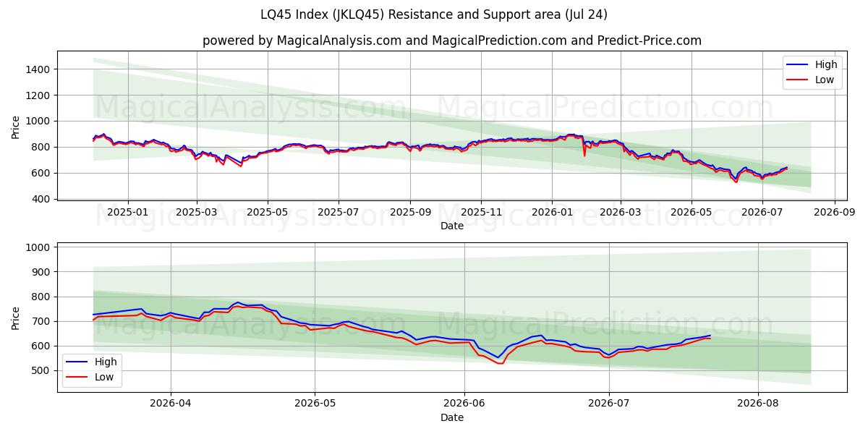Click the '1200' price tick label on the top chart
Image resolution: width=868 pixels, height=434 pixels.
point(38,95)
